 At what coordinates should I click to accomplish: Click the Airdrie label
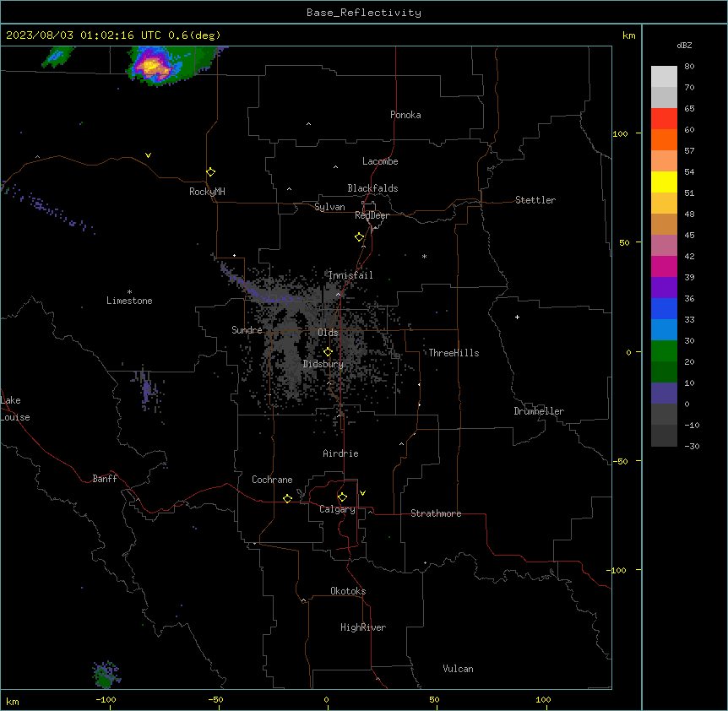point(340,453)
